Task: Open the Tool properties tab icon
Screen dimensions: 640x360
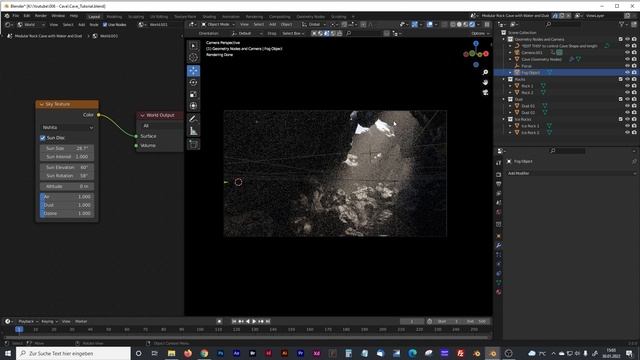Action: tap(498, 162)
